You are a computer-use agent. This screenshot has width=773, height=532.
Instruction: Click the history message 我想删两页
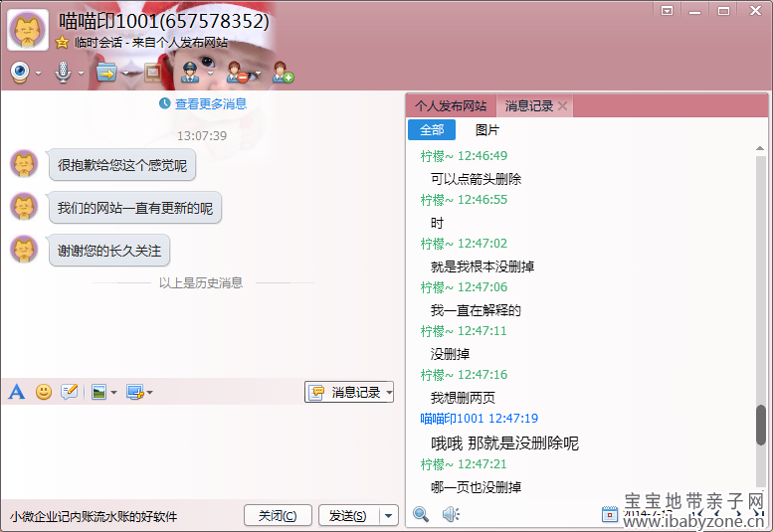coord(463,398)
